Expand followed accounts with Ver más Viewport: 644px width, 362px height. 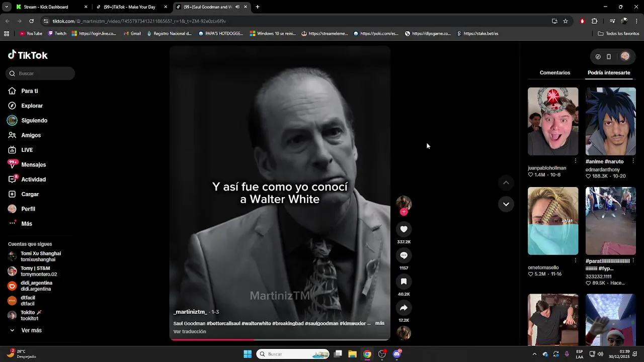31,330
